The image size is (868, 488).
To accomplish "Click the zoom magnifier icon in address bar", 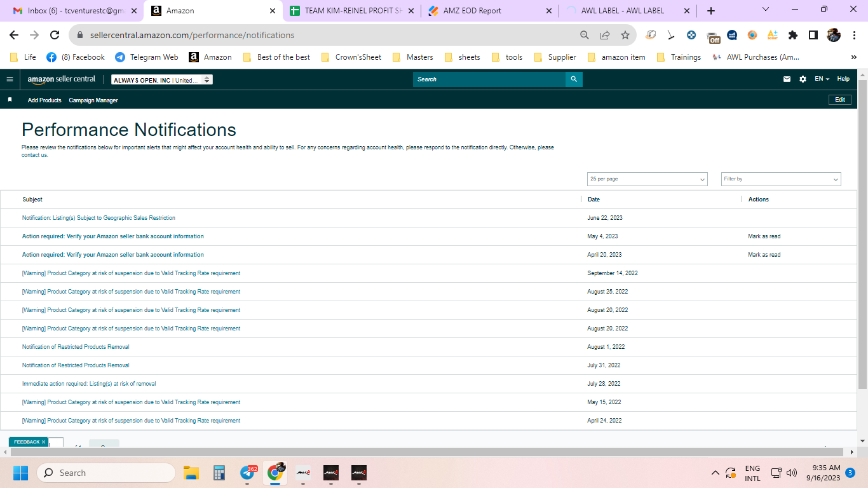I will pyautogui.click(x=585, y=35).
